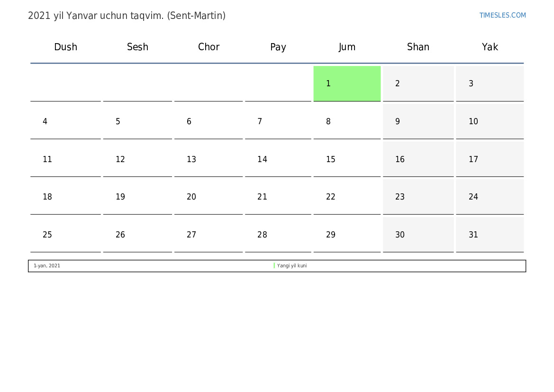Select the highlighted January 1 cell

click(347, 83)
